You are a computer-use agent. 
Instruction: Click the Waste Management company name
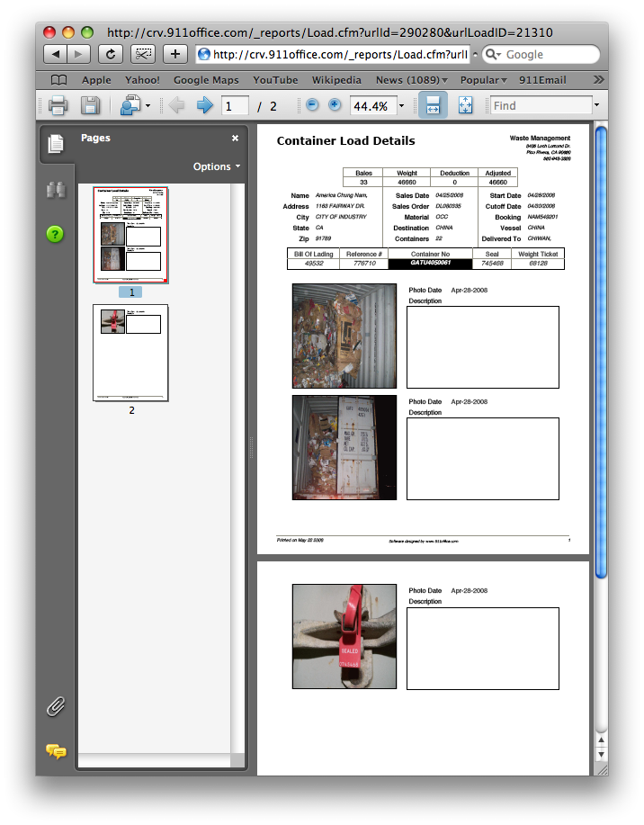pos(540,138)
